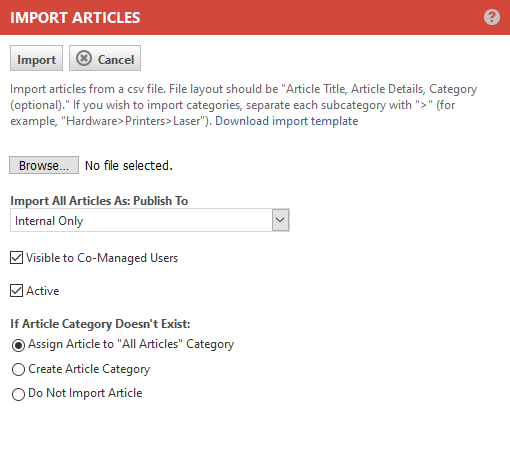Uncheck Visible to Co-Managed Users checkbox
This screenshot has width=510, height=449.
[16, 258]
